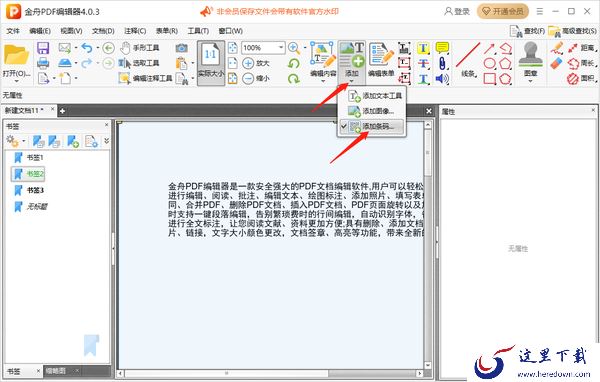
Task: Open the Document (文档(D)) menu
Action: coord(103,31)
